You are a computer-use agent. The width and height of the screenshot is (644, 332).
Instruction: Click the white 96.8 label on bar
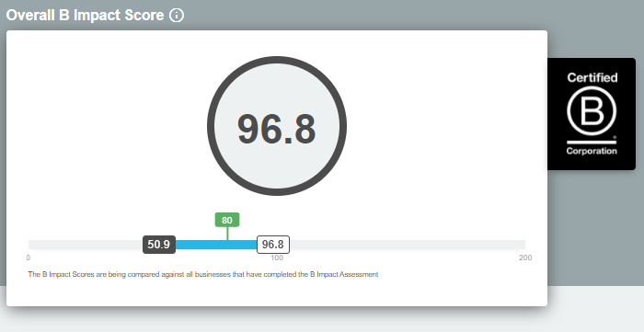pos(273,245)
